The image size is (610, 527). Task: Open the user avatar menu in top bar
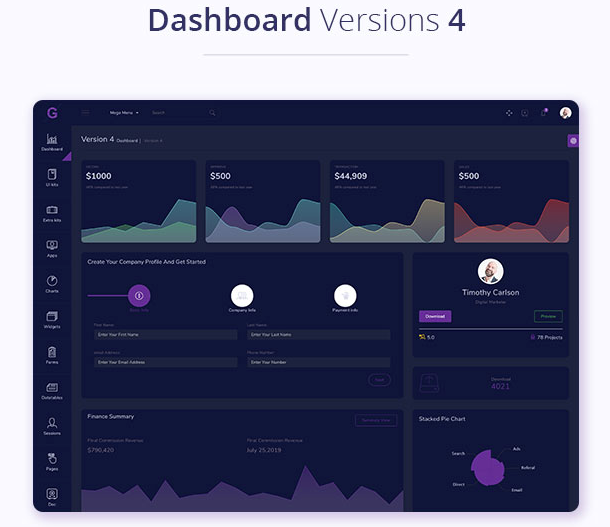click(566, 113)
